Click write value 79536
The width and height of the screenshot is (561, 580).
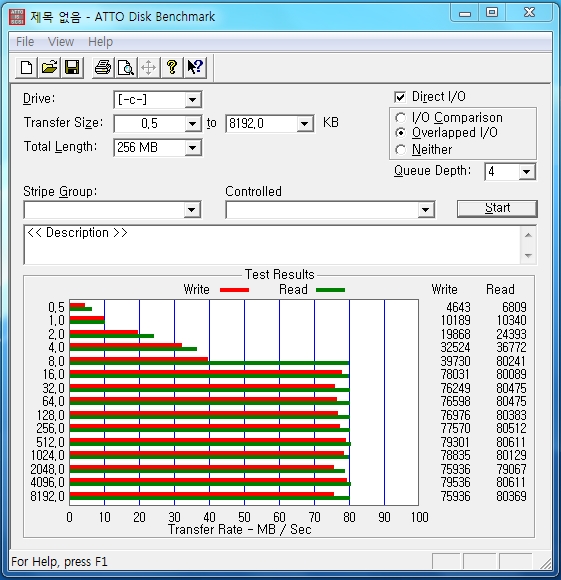point(455,482)
